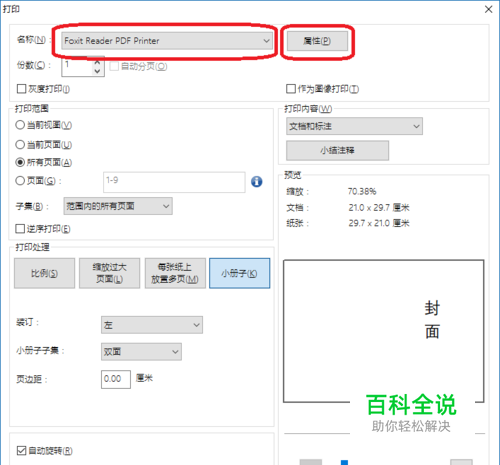Open the printer name dropdown (Foxit Reader PDF Printer)

point(167,41)
